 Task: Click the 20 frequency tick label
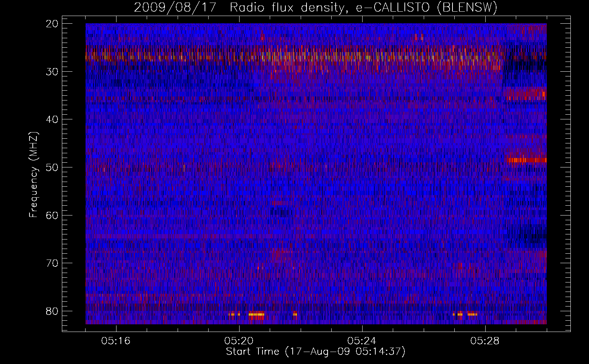[52, 24]
